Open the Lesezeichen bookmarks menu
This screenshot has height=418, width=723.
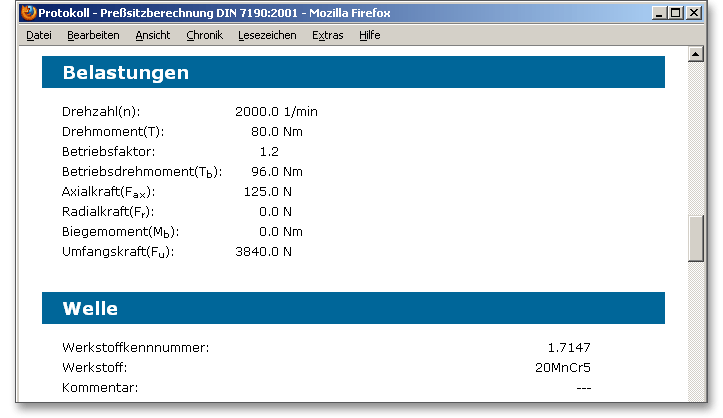coord(267,35)
